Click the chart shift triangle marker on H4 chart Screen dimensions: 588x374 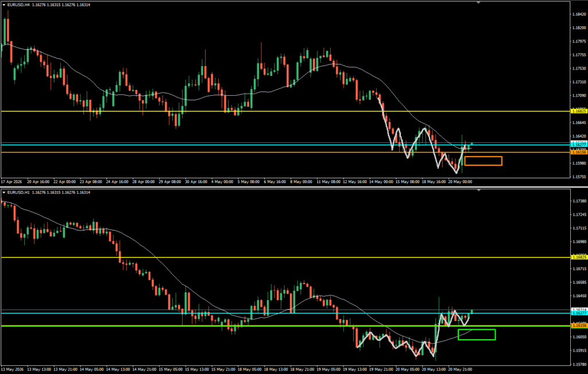[478, 3]
